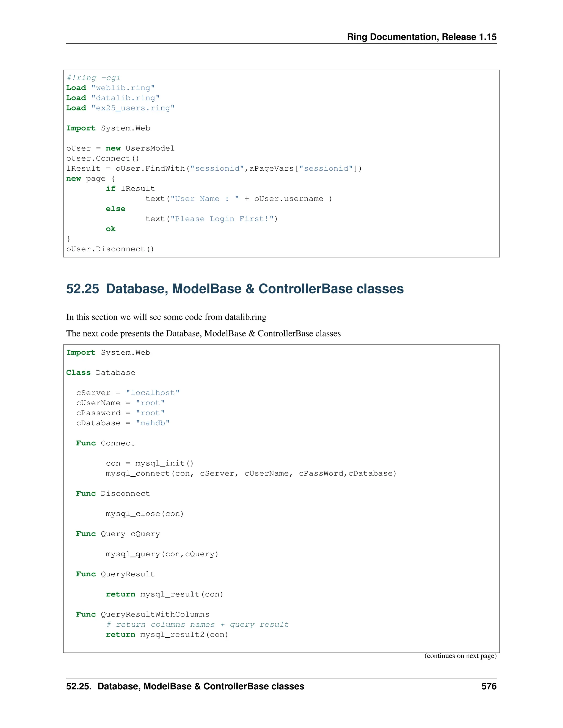Click the footer section title text
This screenshot has height=728, width=563.
click(x=185, y=686)
